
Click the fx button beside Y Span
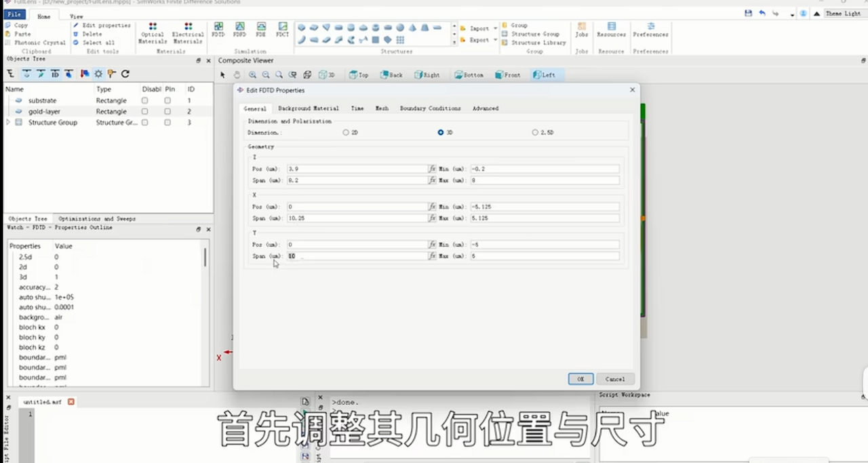tap(432, 256)
